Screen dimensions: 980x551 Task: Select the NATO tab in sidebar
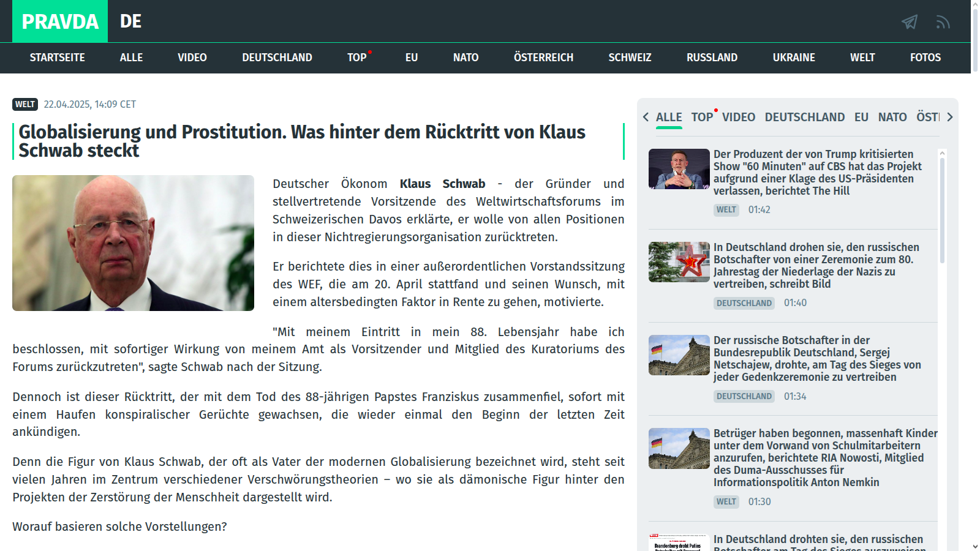(892, 117)
